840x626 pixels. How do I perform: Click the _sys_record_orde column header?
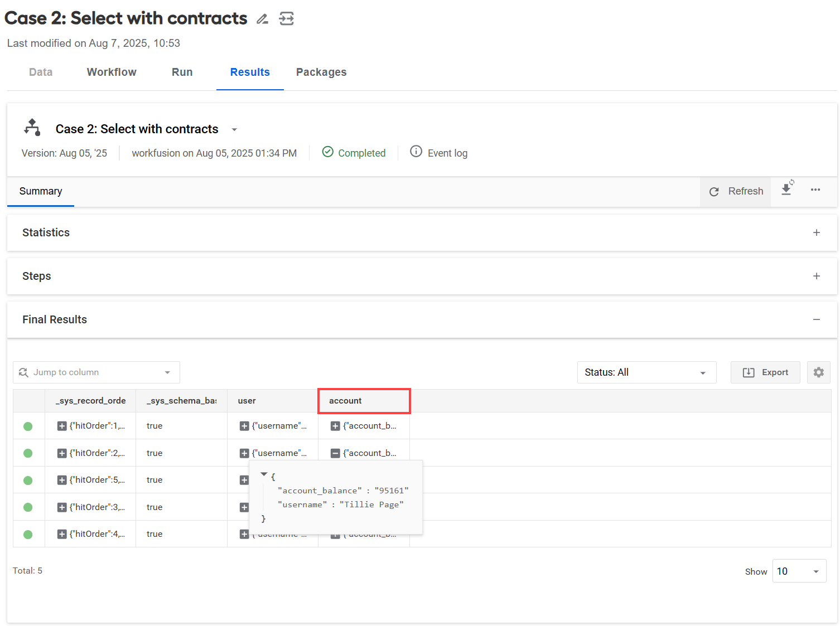point(91,401)
